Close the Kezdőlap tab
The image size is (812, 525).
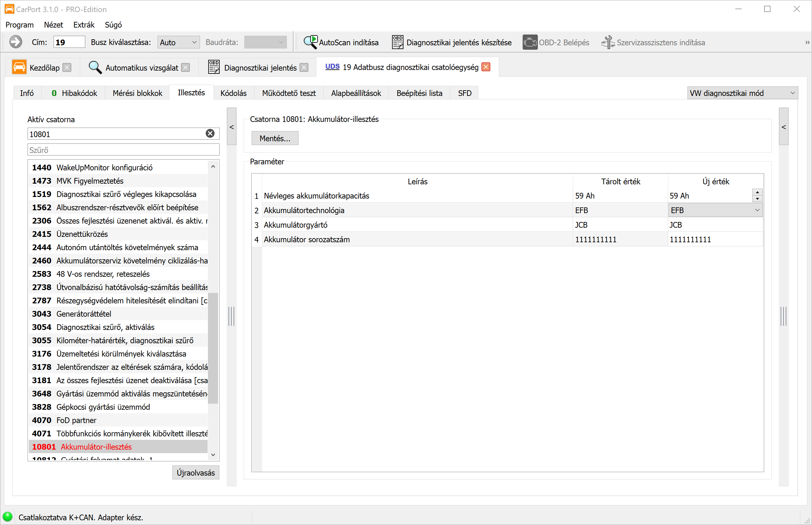[x=67, y=67]
